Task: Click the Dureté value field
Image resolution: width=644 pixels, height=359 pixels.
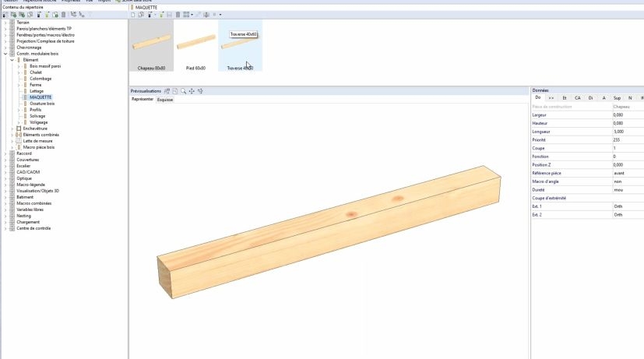Action: click(627, 189)
